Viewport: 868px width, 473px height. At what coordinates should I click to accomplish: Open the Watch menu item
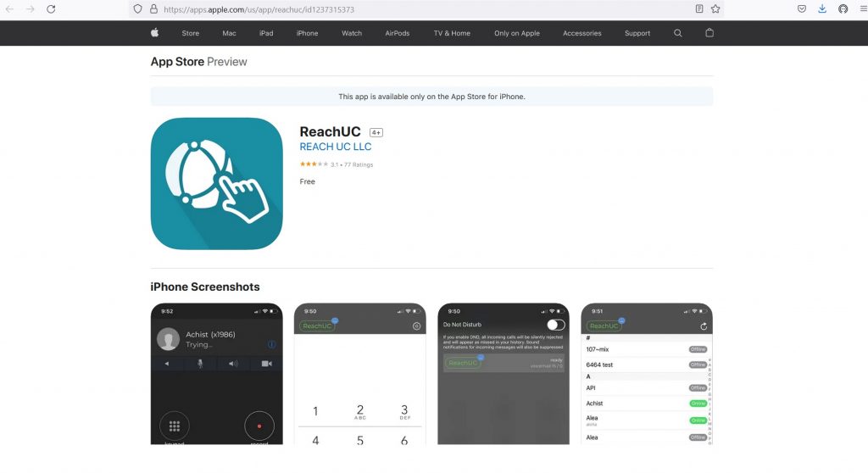[x=352, y=33]
